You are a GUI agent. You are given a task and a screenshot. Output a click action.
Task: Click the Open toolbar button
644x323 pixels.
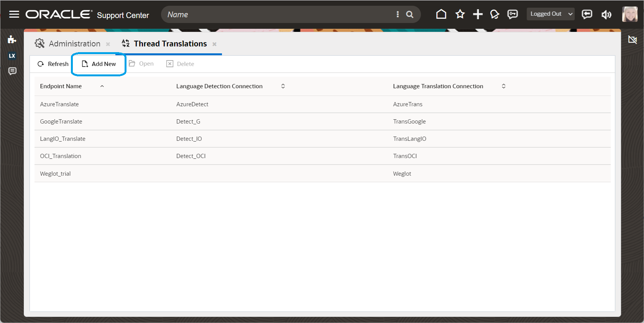[x=141, y=64]
